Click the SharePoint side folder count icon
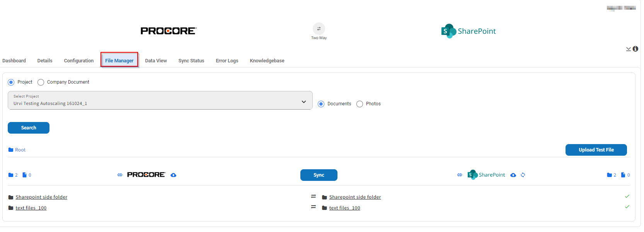The width and height of the screenshot is (644, 232). 610,175
